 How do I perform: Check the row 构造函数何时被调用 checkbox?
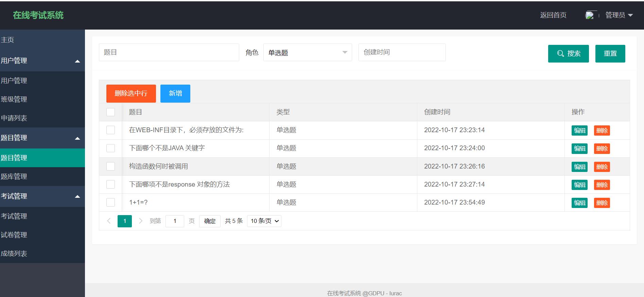pyautogui.click(x=111, y=167)
